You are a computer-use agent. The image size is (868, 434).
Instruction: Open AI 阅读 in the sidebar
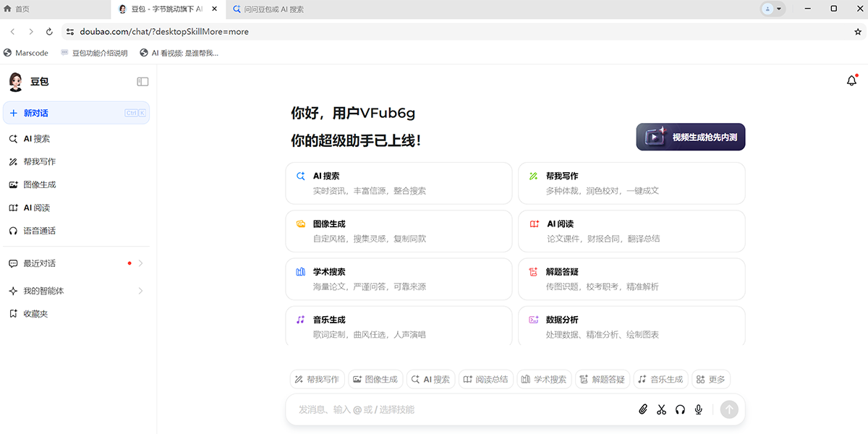pos(76,208)
